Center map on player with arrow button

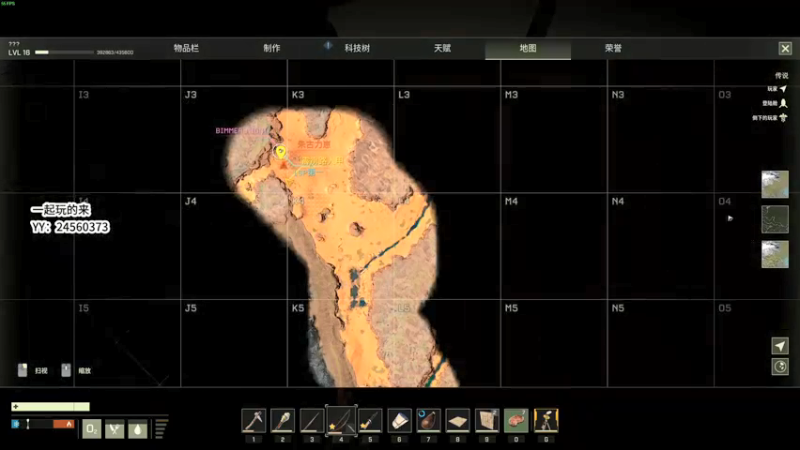pos(780,346)
